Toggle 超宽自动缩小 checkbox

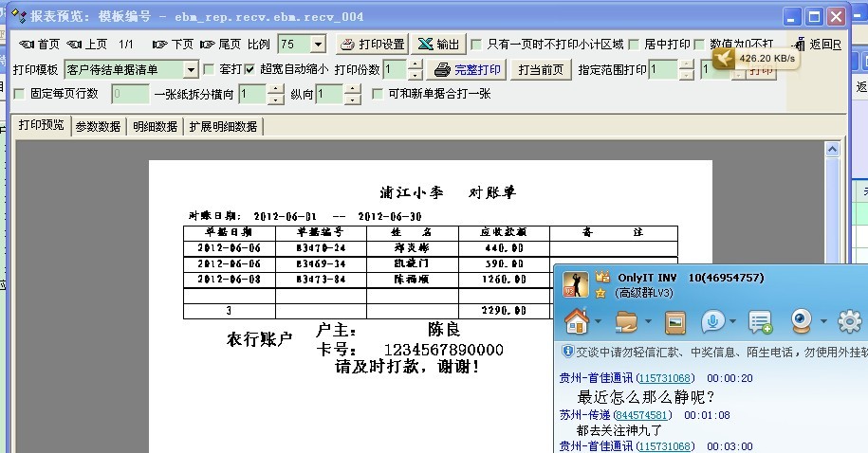click(250, 70)
